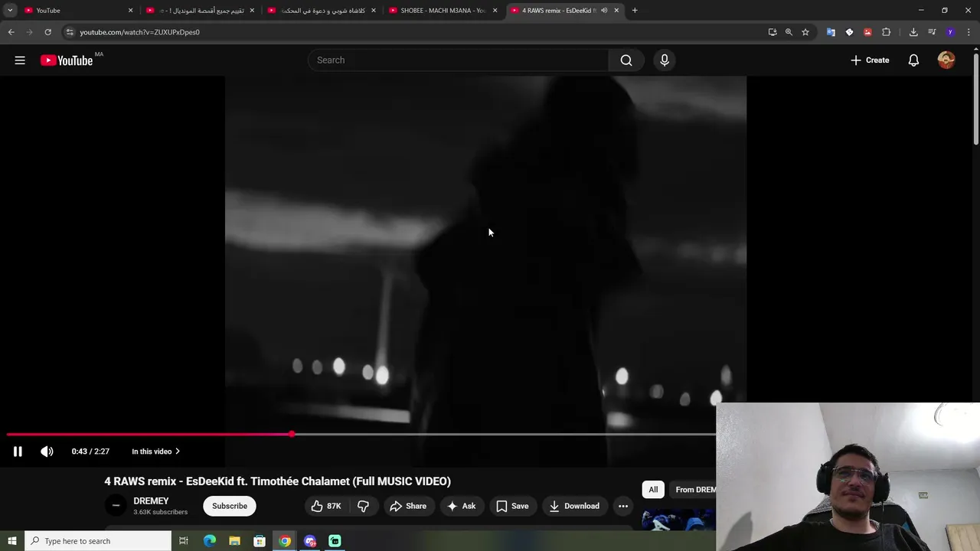Open the notifications bell
This screenshot has width=980, height=551.
point(913,60)
